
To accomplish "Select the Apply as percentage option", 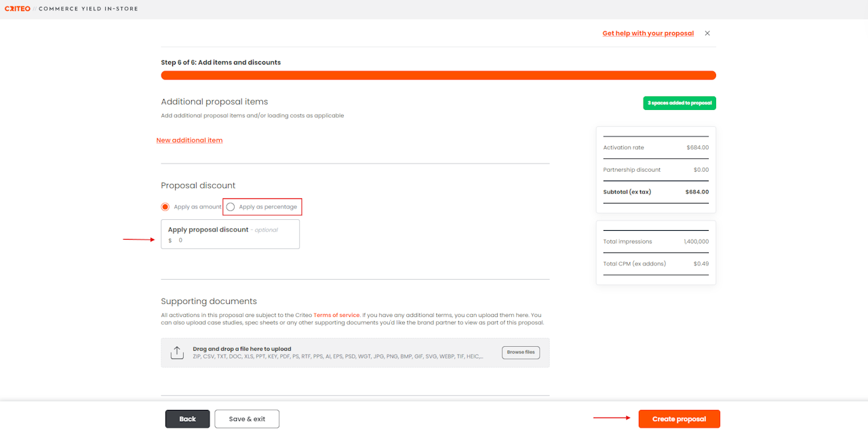I will (231, 207).
